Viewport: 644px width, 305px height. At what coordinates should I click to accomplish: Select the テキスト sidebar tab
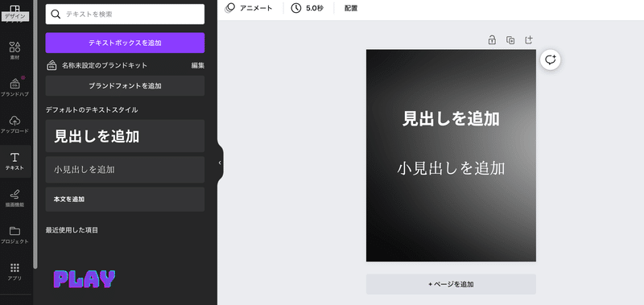tap(14, 161)
